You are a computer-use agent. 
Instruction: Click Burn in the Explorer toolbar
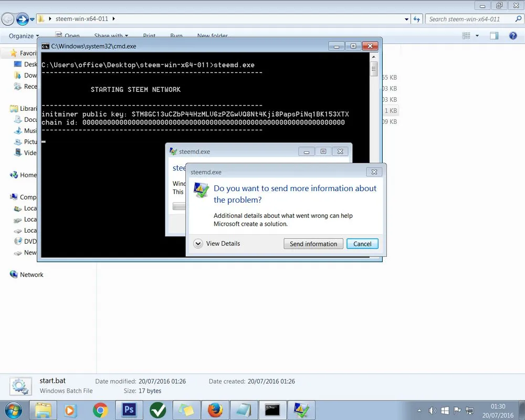(176, 35)
